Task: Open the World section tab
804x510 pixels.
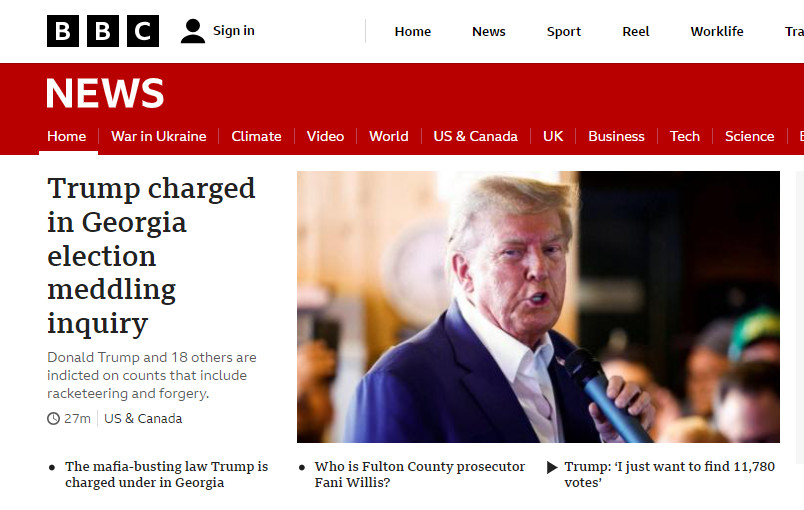Action: 389,136
